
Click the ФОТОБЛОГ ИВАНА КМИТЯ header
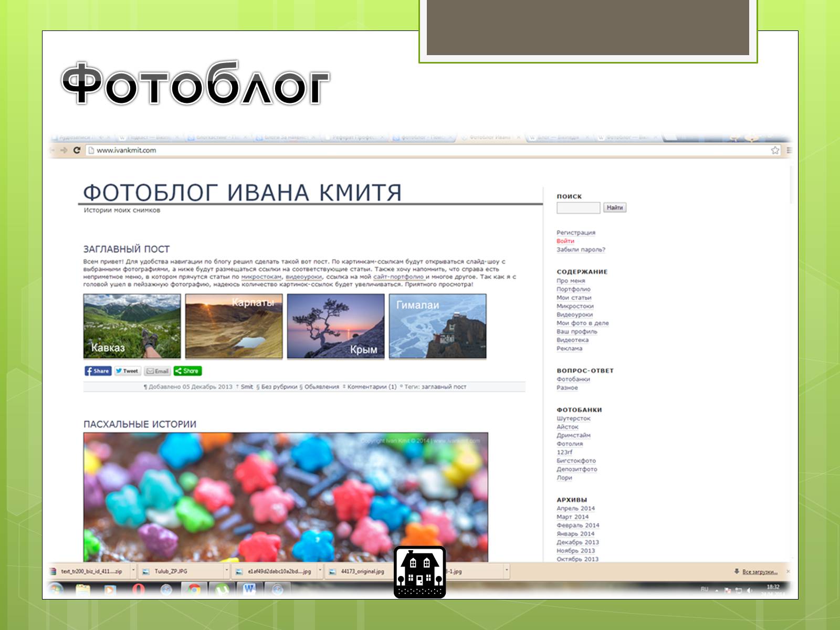242,192
